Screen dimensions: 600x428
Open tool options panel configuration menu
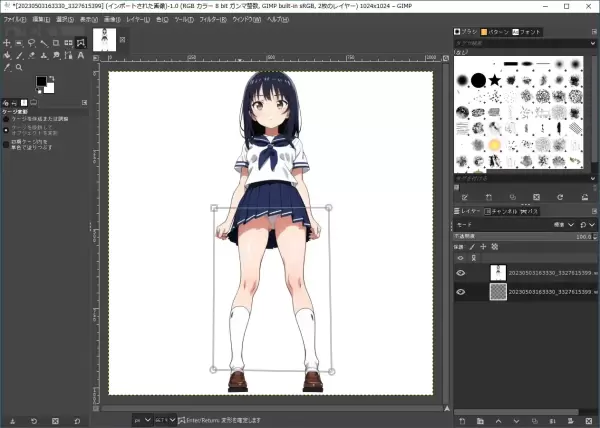coord(85,103)
